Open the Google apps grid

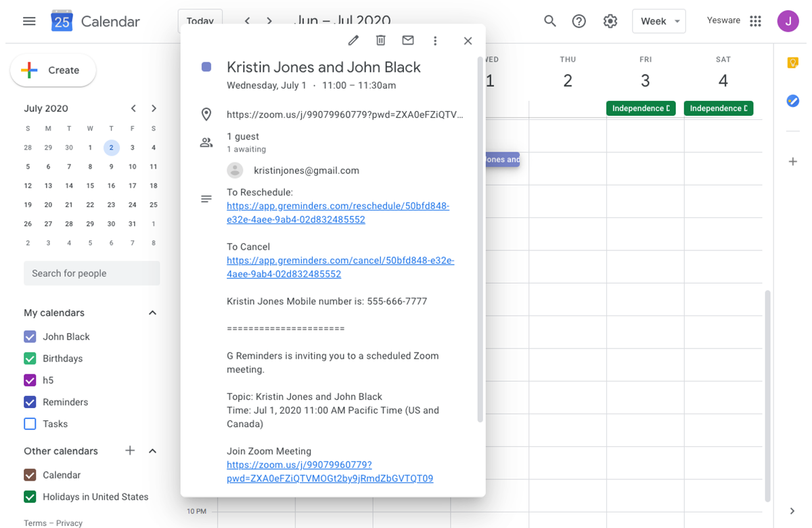tap(756, 21)
